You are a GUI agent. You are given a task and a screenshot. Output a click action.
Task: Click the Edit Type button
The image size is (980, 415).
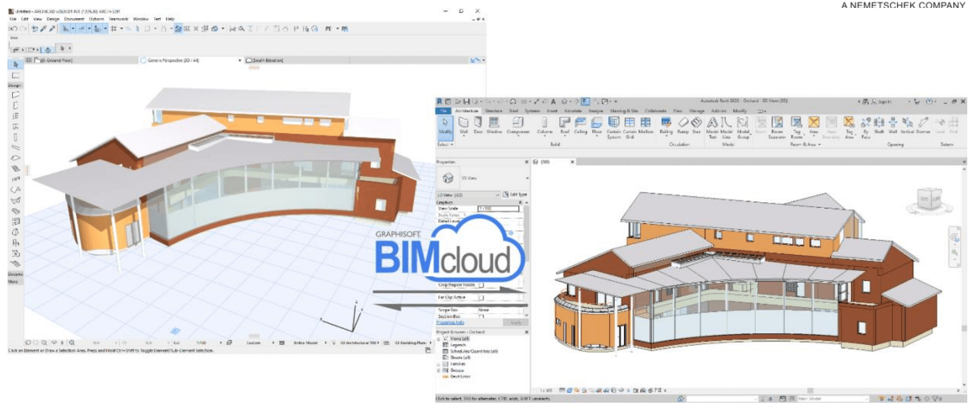coord(515,194)
